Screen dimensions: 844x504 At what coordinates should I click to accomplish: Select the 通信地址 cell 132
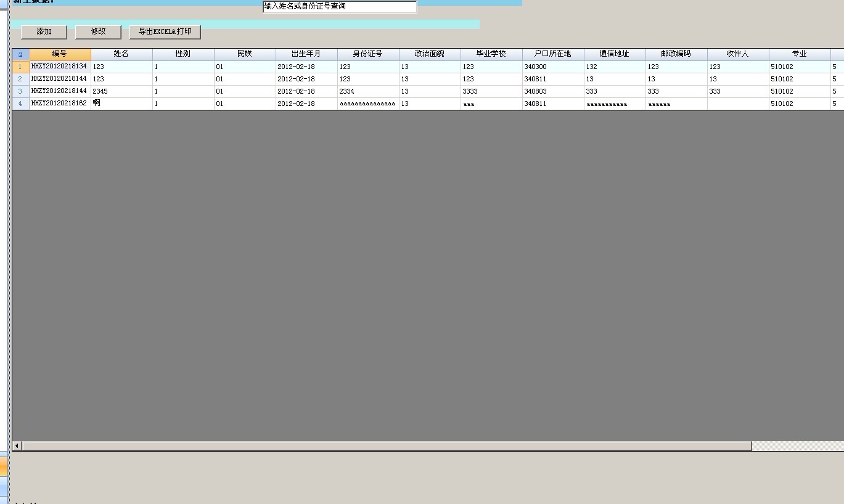click(615, 67)
